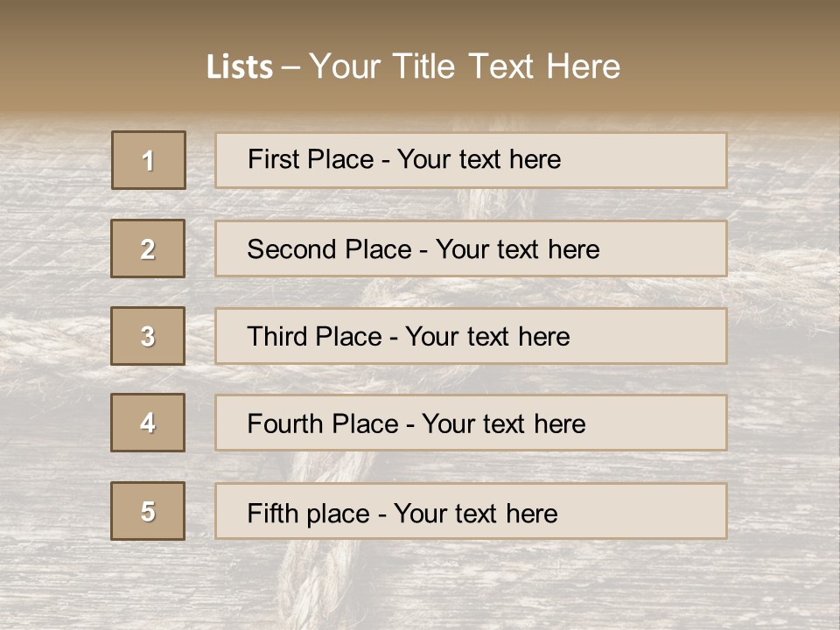Click the word "Fifth" in list item five
Screen dimensions: 840x630
pos(272,513)
